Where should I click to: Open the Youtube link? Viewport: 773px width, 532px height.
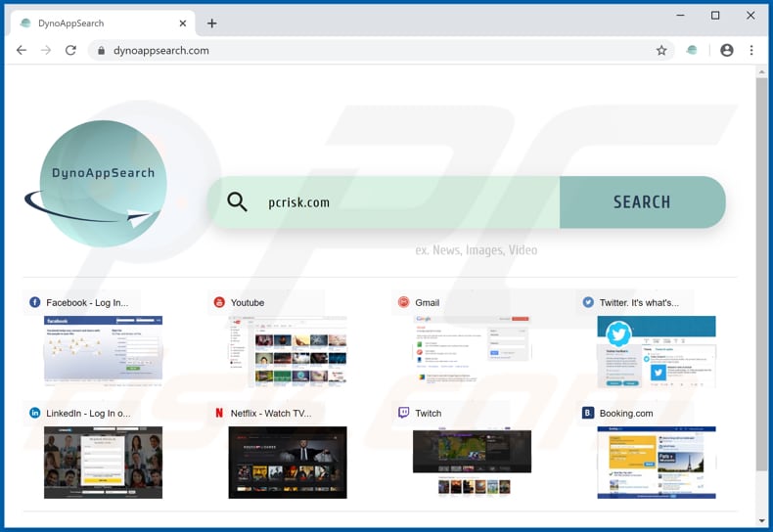(x=248, y=303)
